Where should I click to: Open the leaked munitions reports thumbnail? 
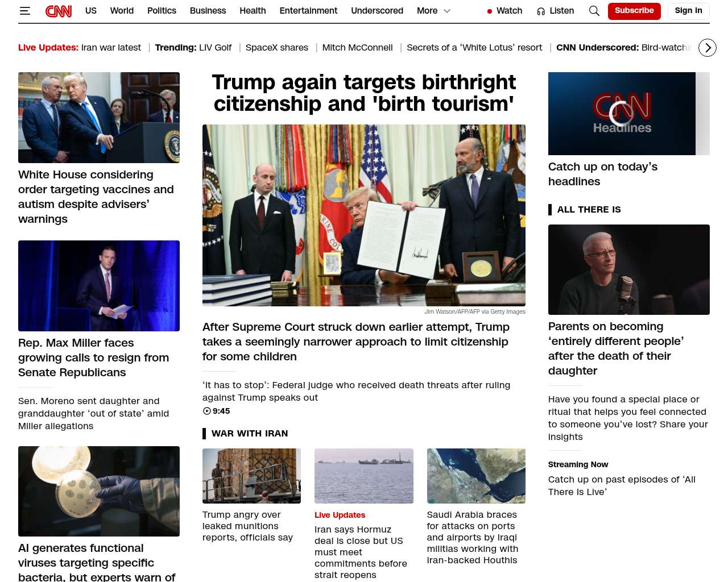pyautogui.click(x=251, y=476)
